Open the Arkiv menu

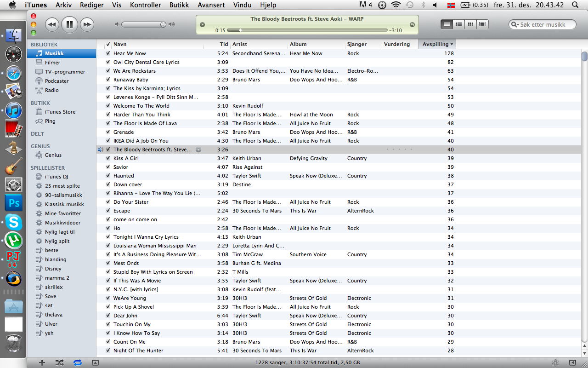[64, 5]
